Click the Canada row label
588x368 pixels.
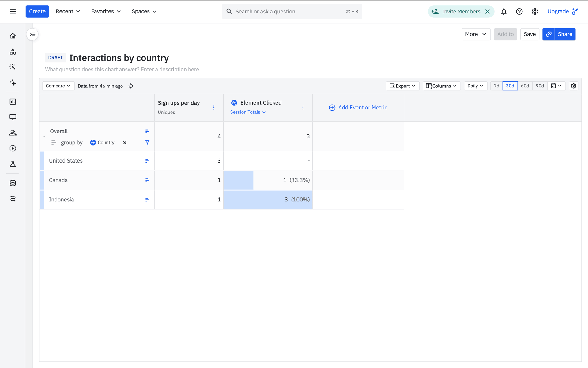point(58,180)
